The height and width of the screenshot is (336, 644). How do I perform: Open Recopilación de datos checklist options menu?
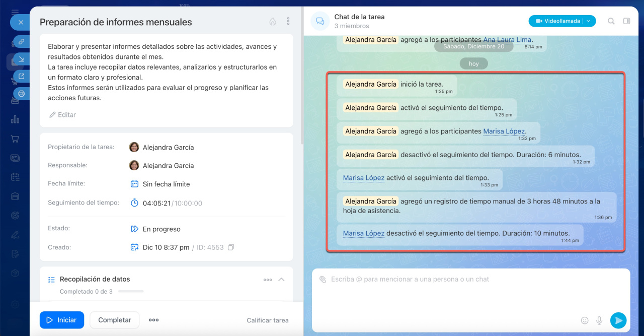click(x=268, y=280)
